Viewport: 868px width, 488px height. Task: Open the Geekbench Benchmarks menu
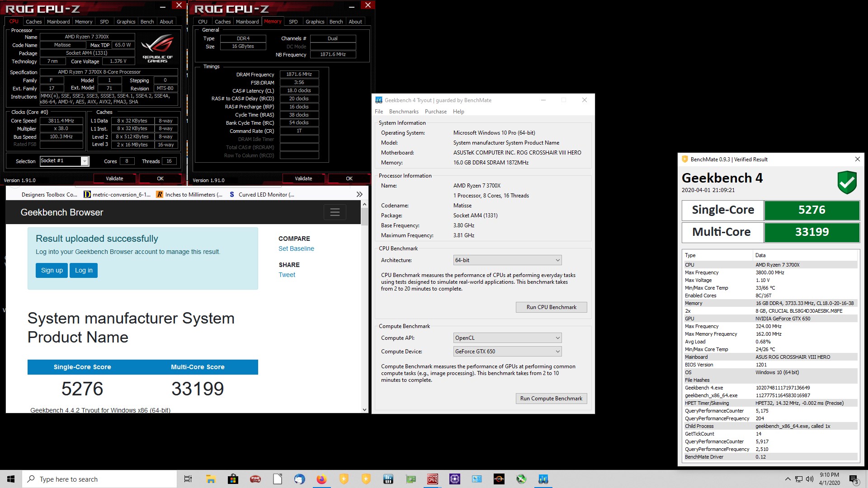pyautogui.click(x=404, y=112)
